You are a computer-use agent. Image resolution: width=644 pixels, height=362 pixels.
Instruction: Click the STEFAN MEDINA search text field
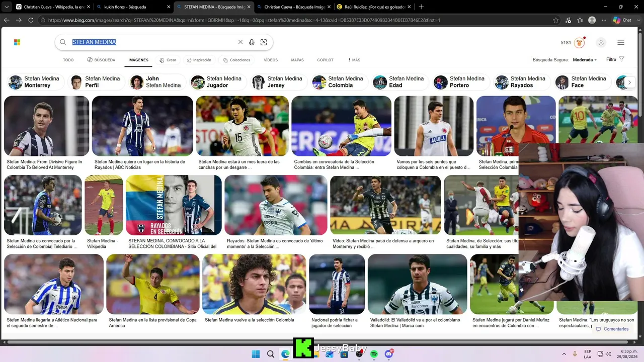pos(153,42)
